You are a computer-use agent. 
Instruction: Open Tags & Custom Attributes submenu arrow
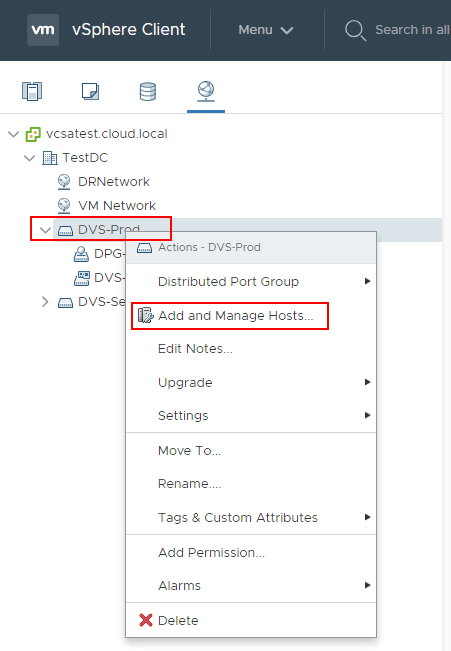point(367,517)
